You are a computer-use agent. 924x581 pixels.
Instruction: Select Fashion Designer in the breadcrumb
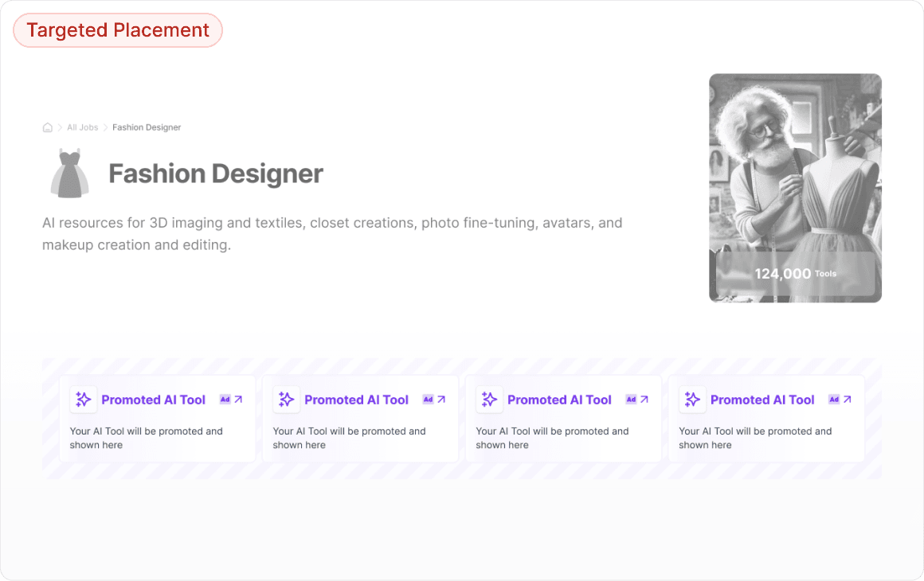click(x=147, y=127)
